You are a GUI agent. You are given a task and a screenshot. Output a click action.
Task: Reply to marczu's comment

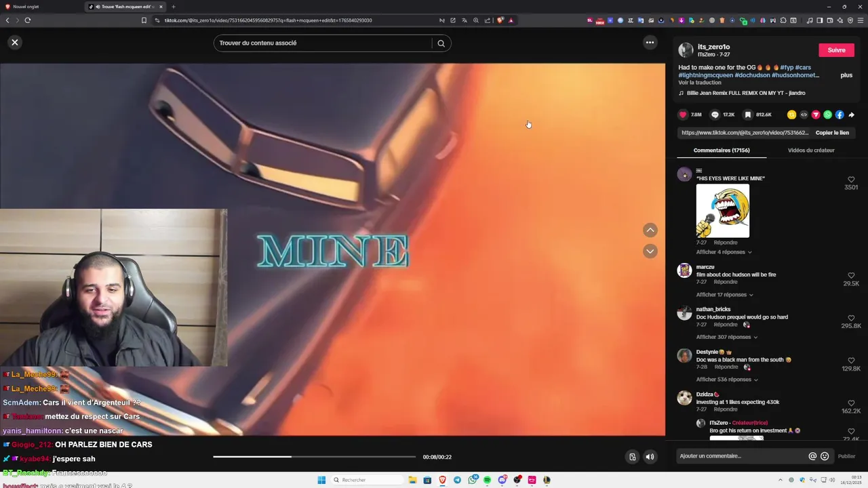[x=725, y=282]
